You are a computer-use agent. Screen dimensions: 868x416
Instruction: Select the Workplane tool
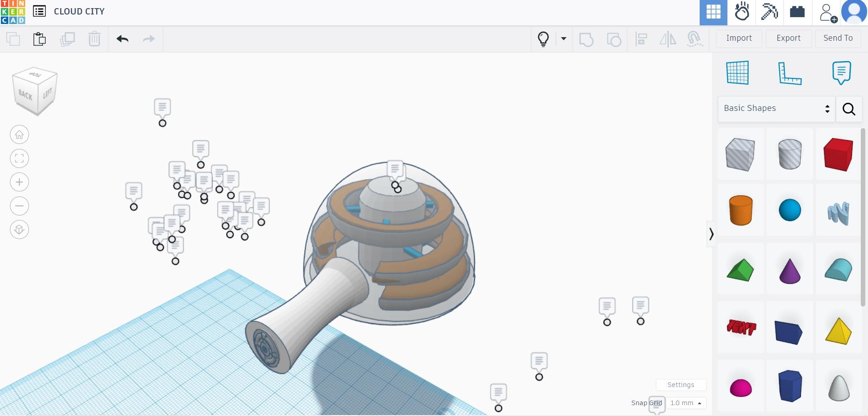[737, 72]
